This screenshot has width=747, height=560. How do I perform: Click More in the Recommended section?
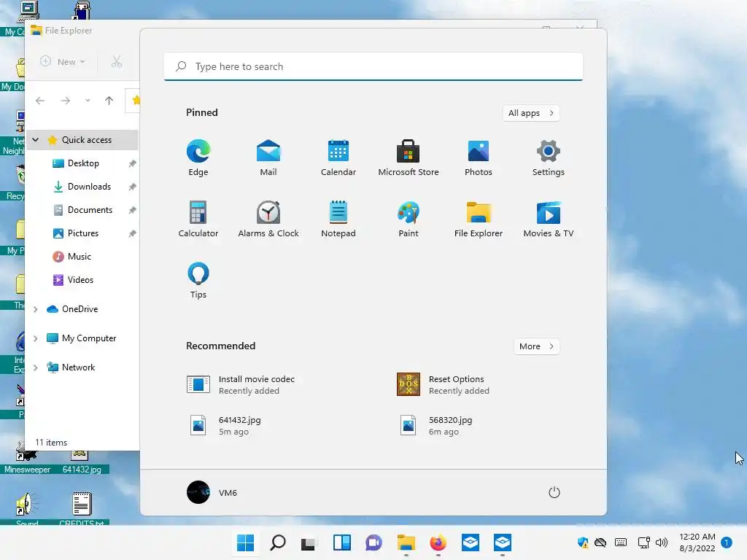(536, 346)
